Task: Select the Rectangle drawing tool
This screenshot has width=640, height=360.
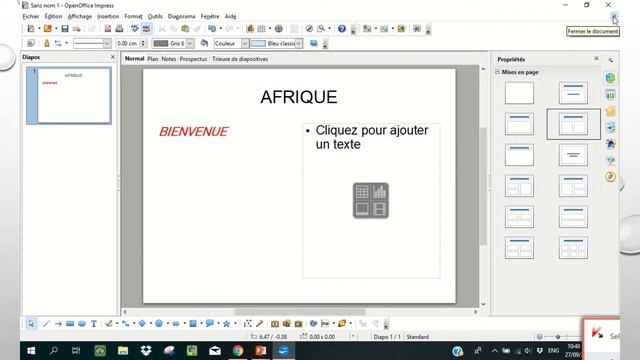Action: [x=70, y=324]
